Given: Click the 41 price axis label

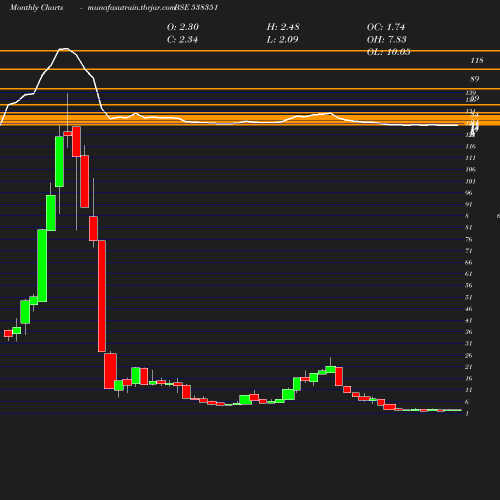Looking at the screenshot, I should pyautogui.click(x=469, y=321).
